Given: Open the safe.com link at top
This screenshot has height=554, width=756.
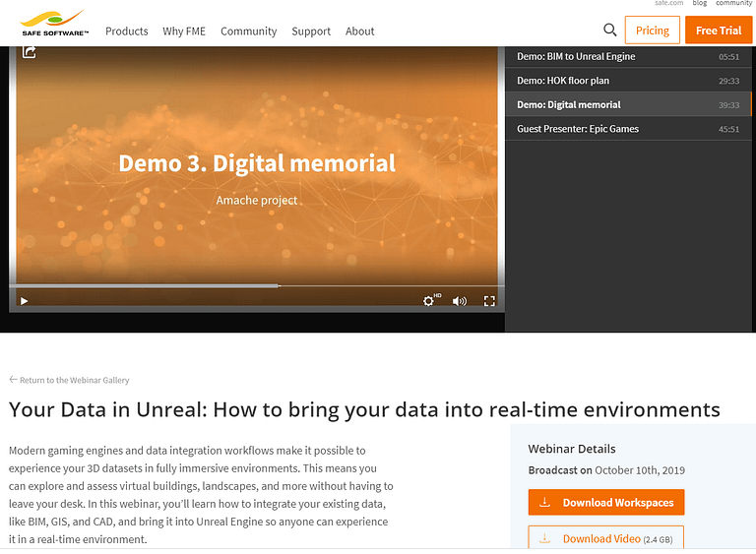Looking at the screenshot, I should click(668, 3).
